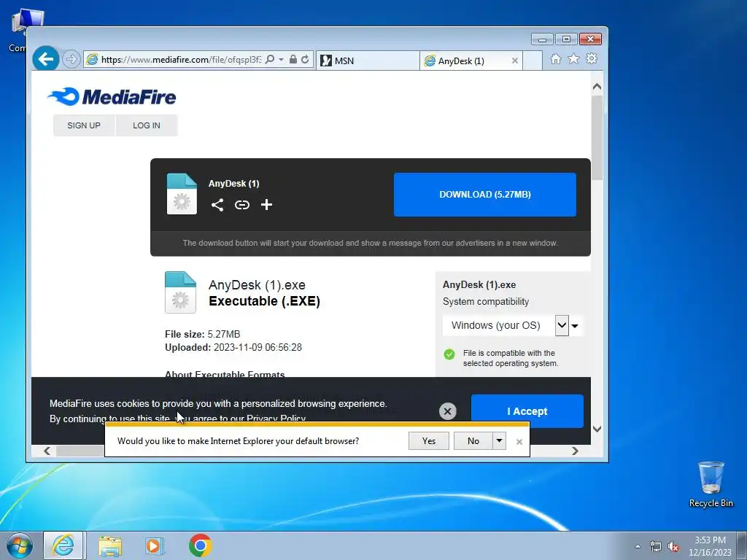The image size is (747, 560).
Task: Click the MediaFire logo
Action: coord(112,97)
